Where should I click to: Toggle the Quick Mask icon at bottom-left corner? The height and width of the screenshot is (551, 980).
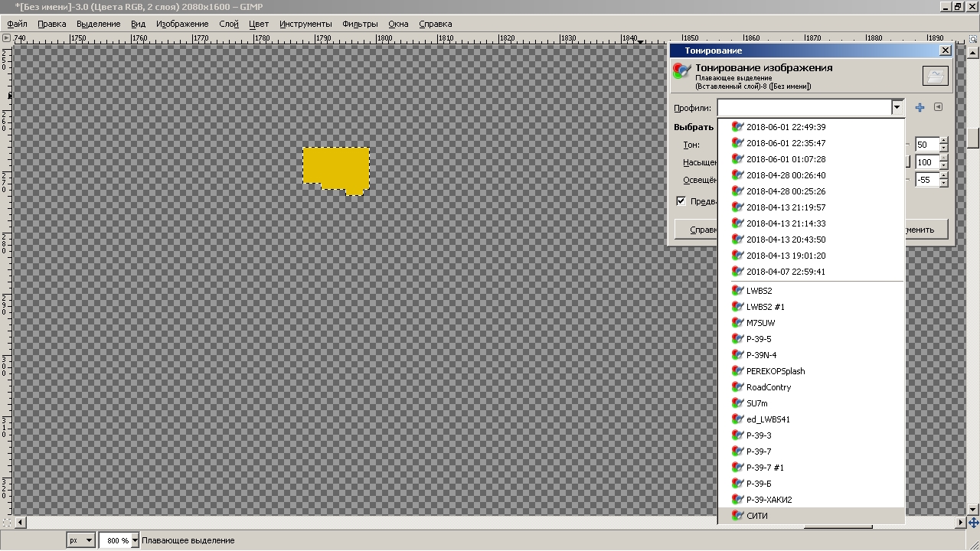click(7, 523)
